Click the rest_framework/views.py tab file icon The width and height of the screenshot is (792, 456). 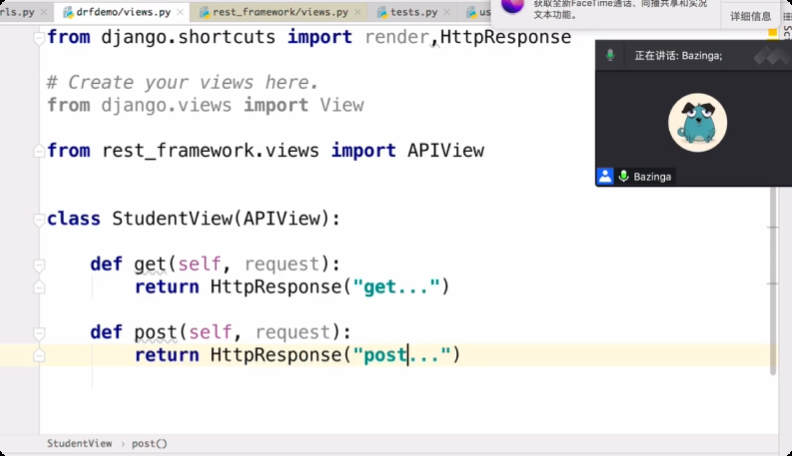(205, 13)
